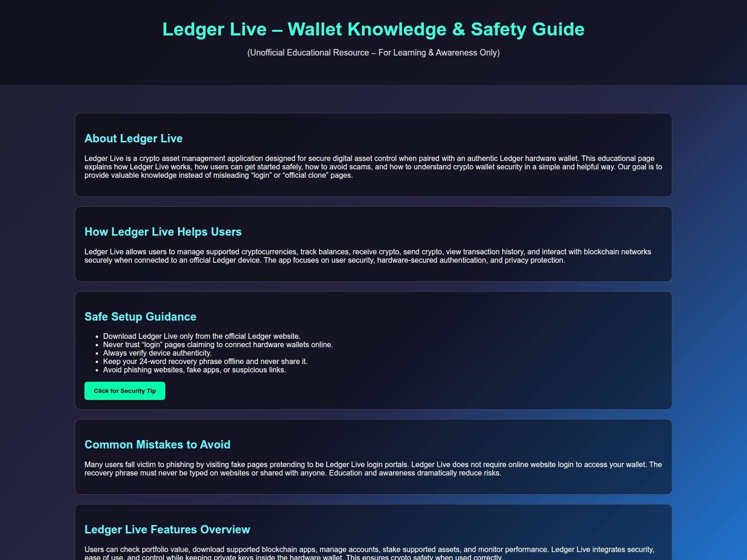Viewport: 747px width, 560px height.
Task: Click the bullet 'Download Ledger Live only from the official Ledger website'
Action: [202, 336]
